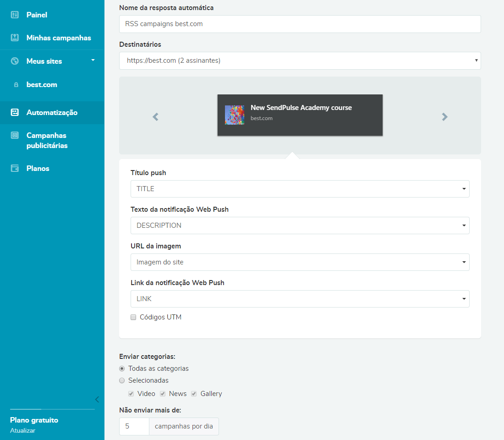Open Automatização menu item
Screen dimensions: 504x440
coord(52,113)
